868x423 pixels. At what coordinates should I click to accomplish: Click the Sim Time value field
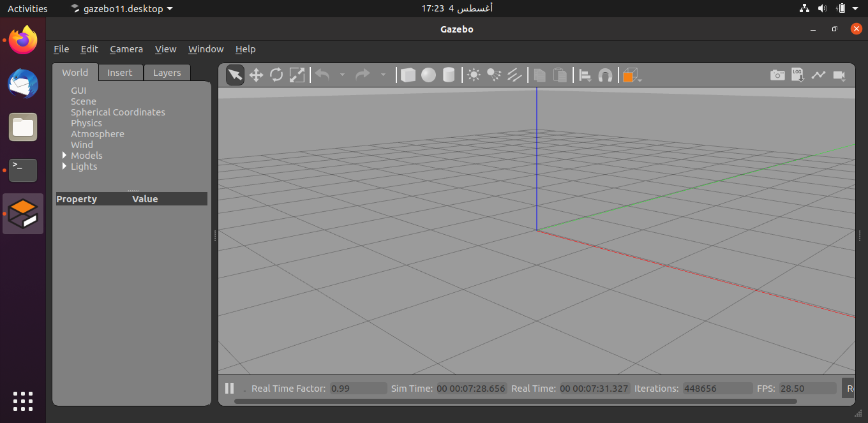pos(472,388)
